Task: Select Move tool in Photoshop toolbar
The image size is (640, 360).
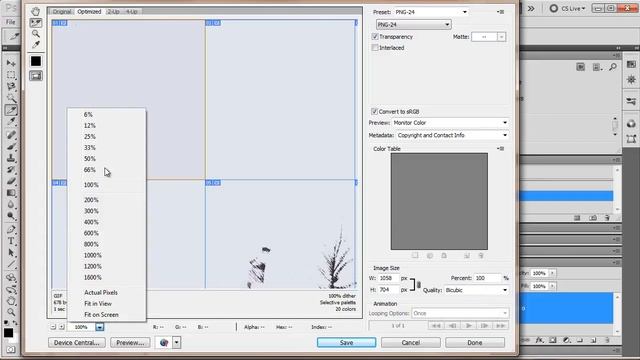Action: (x=11, y=63)
